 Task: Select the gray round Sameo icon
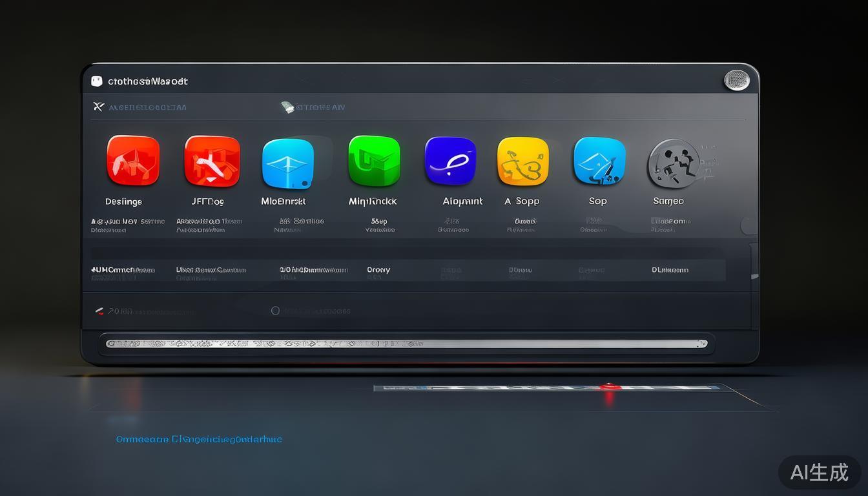click(673, 163)
